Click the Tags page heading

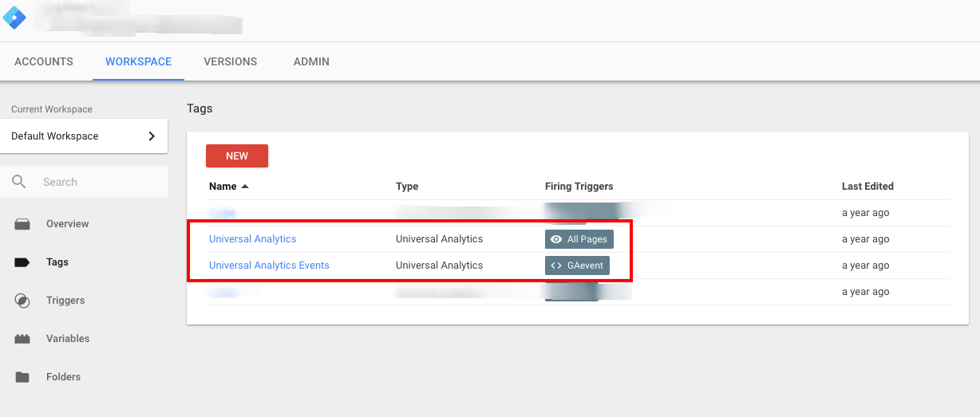click(200, 108)
